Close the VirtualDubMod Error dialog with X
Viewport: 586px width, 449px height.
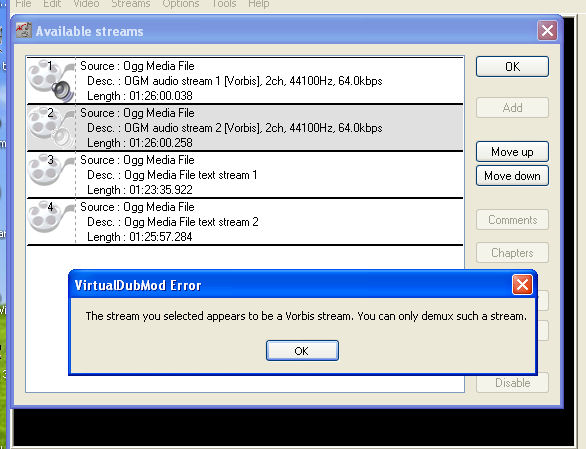pyautogui.click(x=522, y=285)
